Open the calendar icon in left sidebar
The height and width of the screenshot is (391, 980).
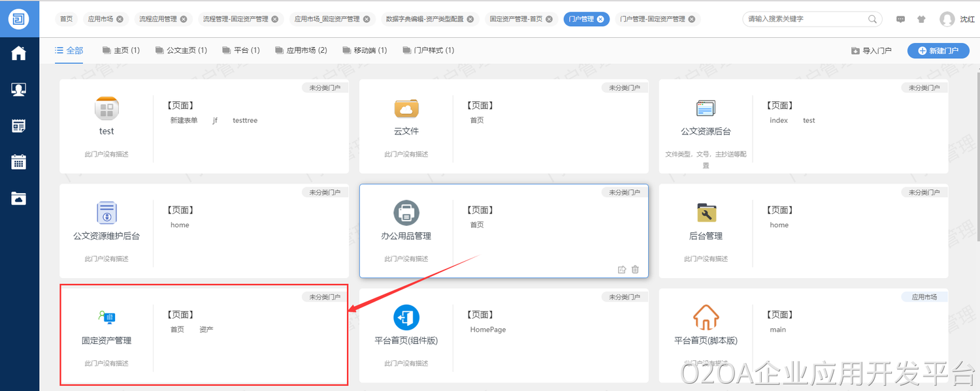(x=18, y=162)
